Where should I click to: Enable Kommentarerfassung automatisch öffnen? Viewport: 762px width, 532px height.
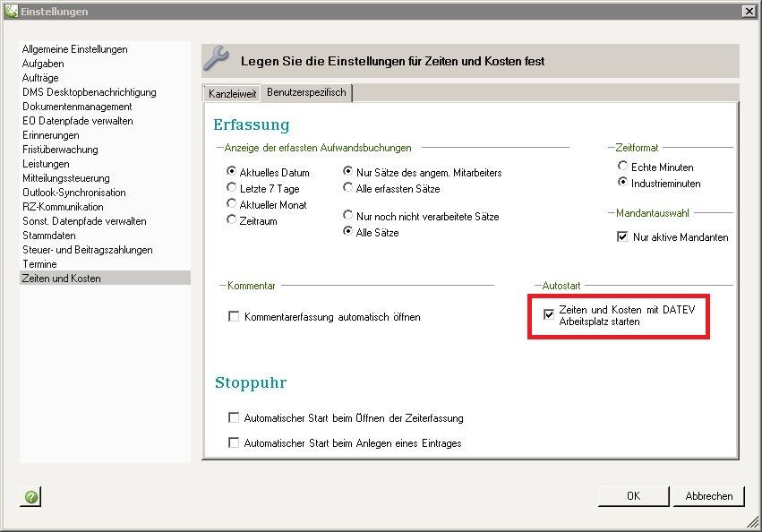coord(235,317)
